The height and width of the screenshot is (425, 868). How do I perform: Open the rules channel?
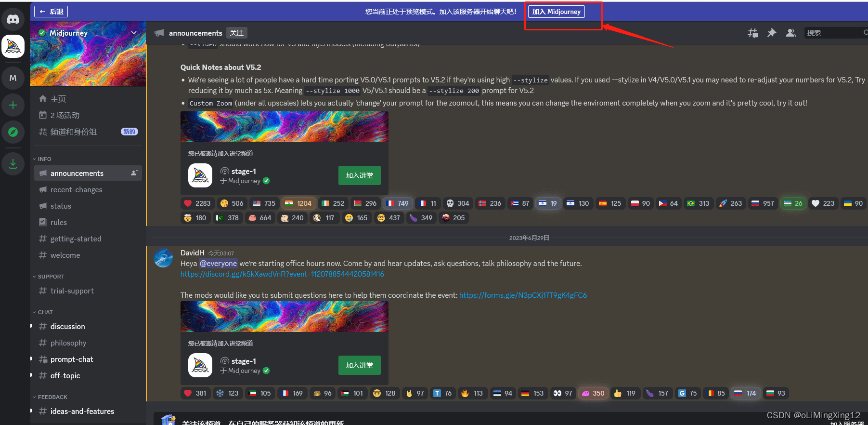88,222
